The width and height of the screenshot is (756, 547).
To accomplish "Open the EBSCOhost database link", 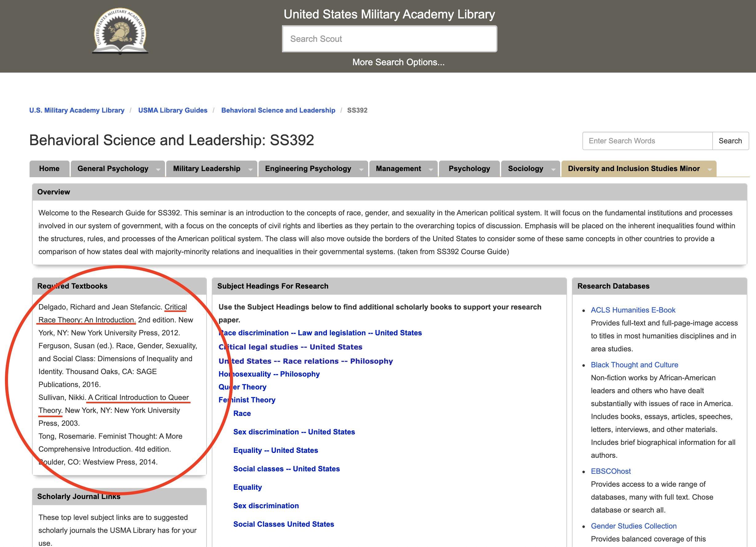I will (611, 471).
